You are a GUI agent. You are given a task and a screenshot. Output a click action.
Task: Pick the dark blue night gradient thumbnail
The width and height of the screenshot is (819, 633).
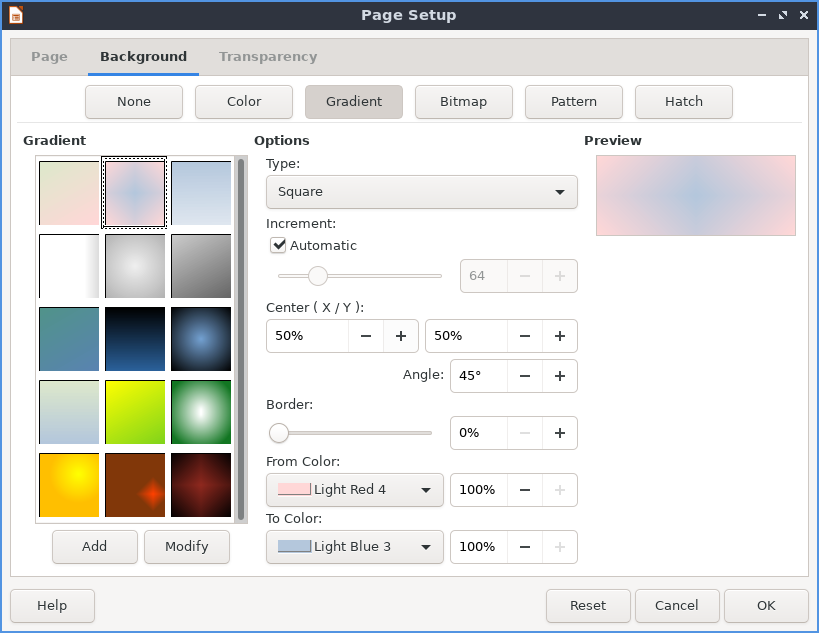point(135,339)
